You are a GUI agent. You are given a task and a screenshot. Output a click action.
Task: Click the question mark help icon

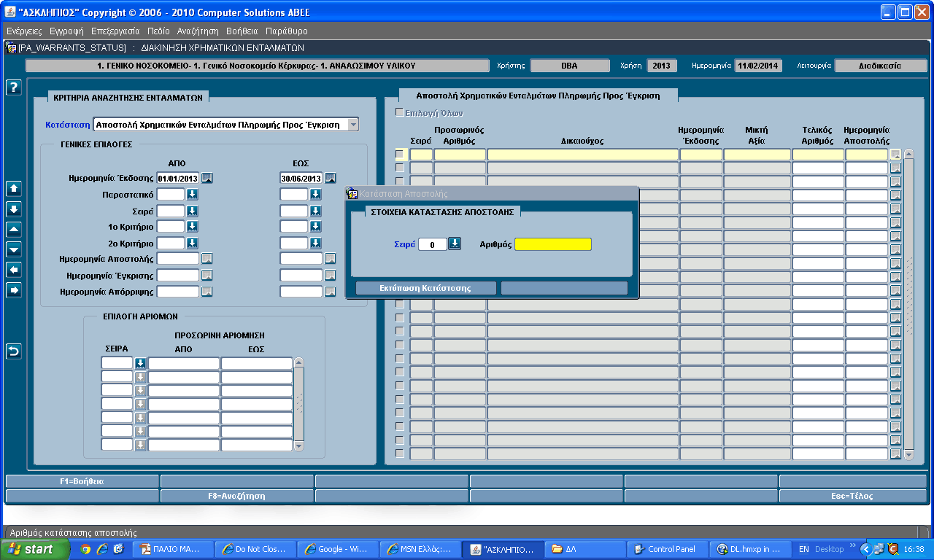tap(14, 87)
